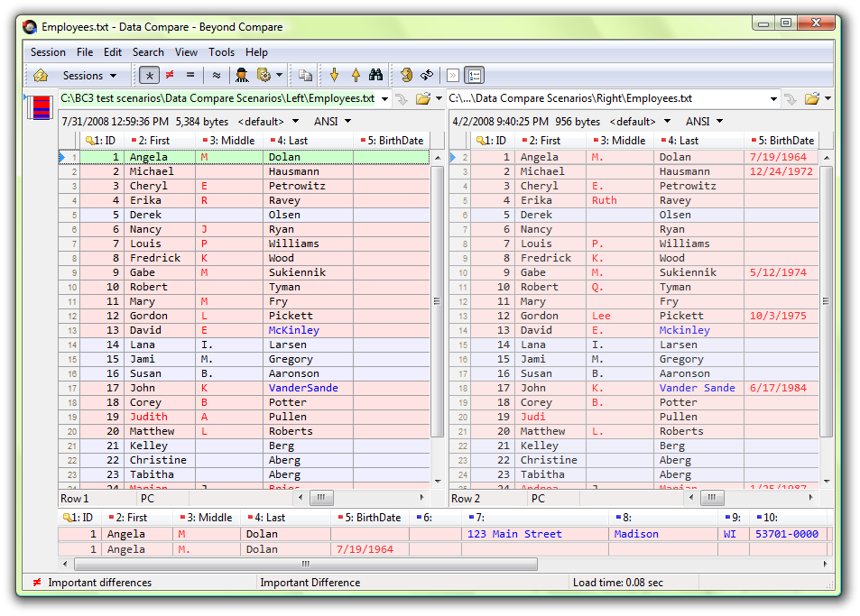
Task: Open Rules referee icon
Action: [x=241, y=75]
